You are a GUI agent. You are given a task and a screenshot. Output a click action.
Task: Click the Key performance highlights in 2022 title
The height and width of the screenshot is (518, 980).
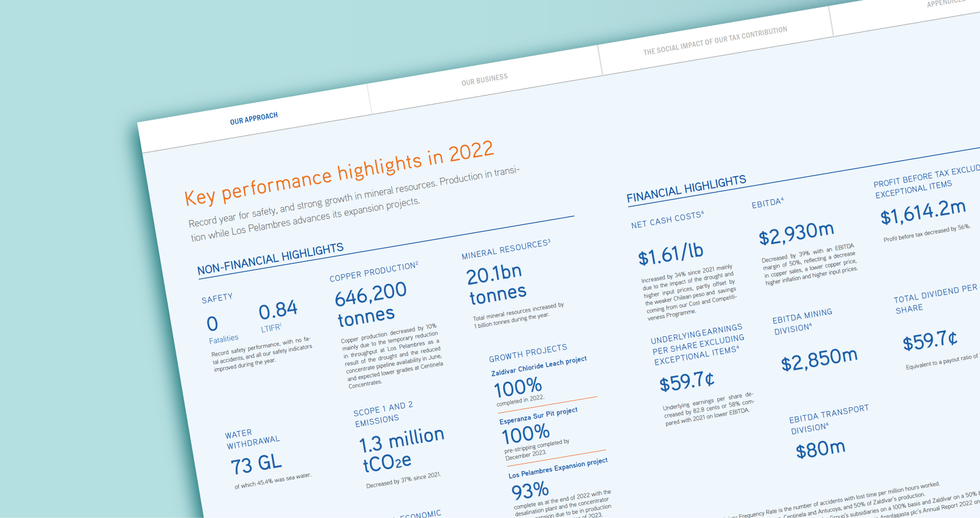point(339,172)
